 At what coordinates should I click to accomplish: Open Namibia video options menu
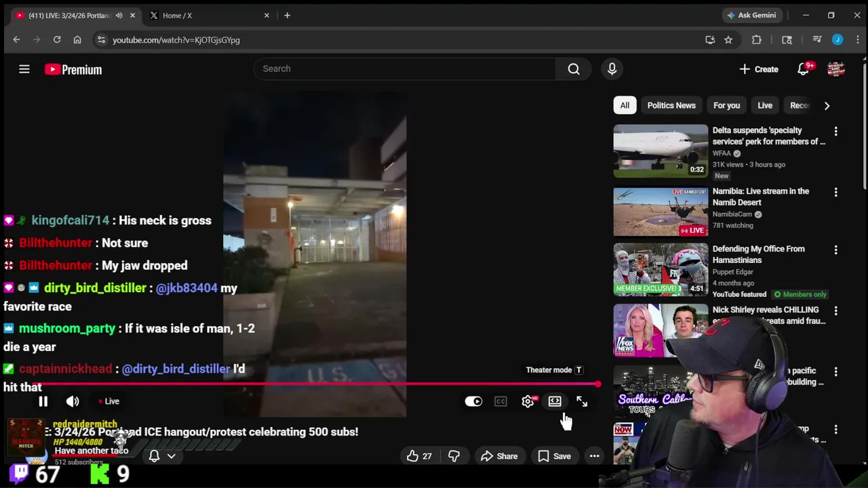click(x=835, y=192)
